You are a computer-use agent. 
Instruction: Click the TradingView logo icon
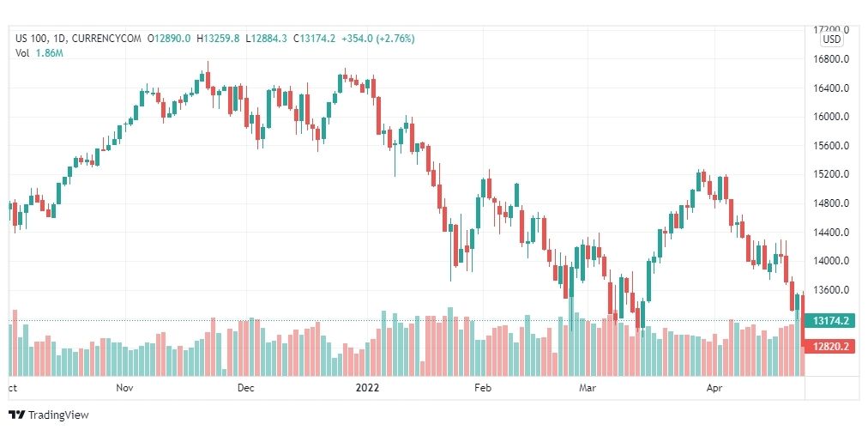tap(16, 415)
